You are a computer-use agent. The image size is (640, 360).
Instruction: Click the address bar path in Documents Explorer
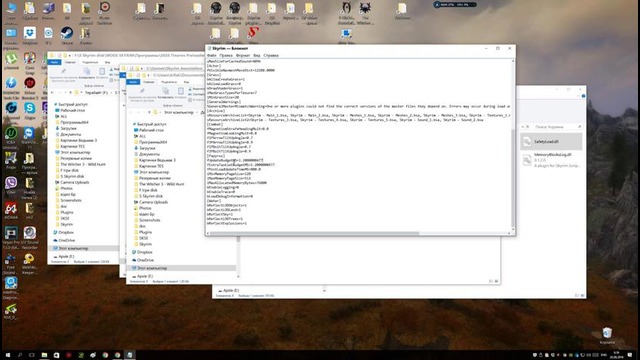click(178, 112)
